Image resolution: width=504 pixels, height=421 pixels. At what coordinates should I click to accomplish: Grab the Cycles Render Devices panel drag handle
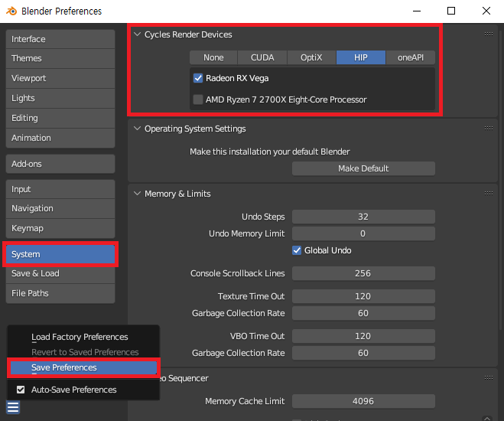pos(488,34)
